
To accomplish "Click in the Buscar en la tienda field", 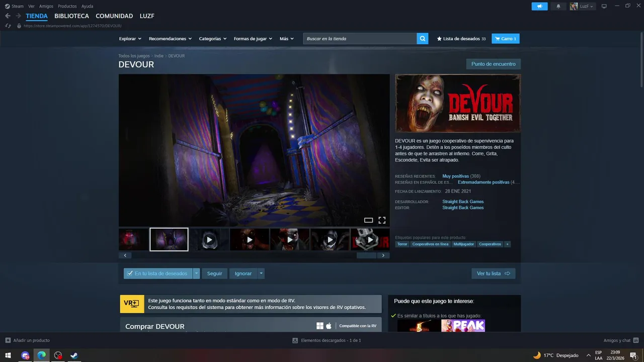I will (360, 39).
